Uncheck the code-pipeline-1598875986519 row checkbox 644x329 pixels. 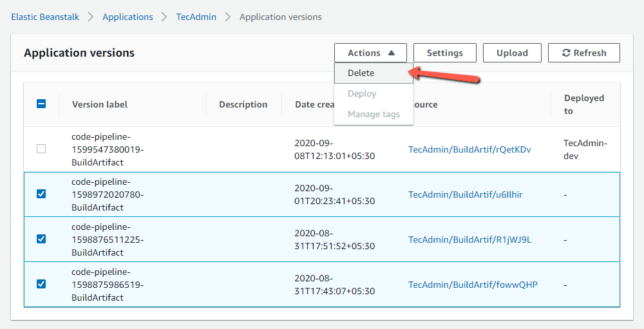pos(41,284)
